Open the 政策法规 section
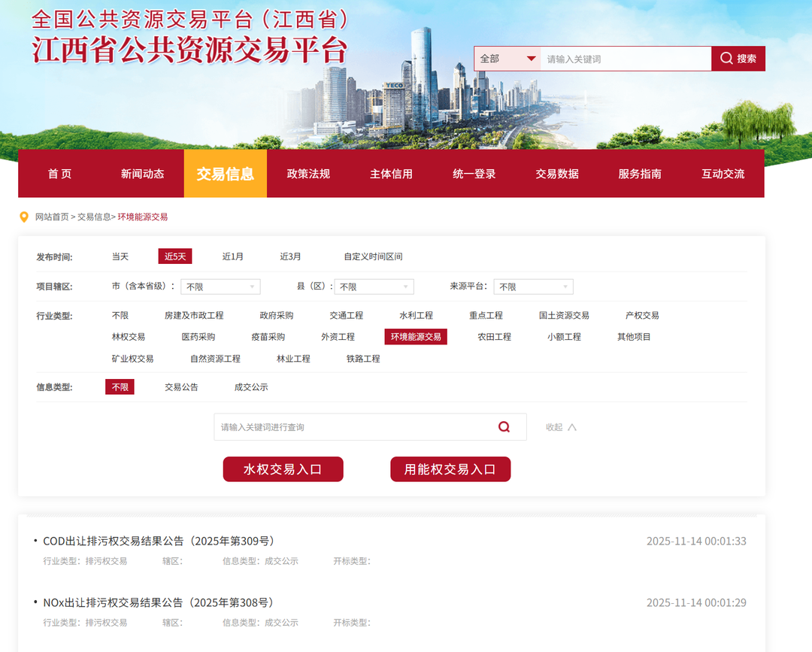 (x=308, y=174)
